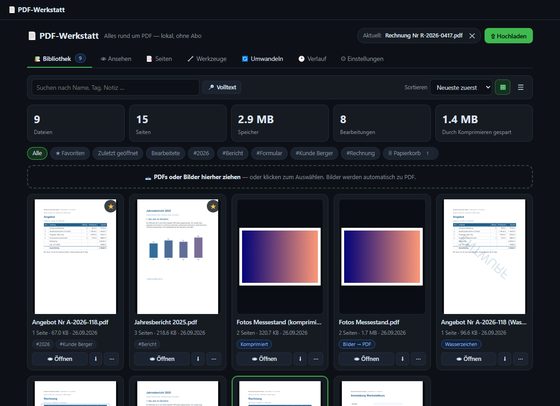Open Angebot Nr A-2026-118.pdf with Öffnen
The height and width of the screenshot is (406, 560).
[60, 359]
